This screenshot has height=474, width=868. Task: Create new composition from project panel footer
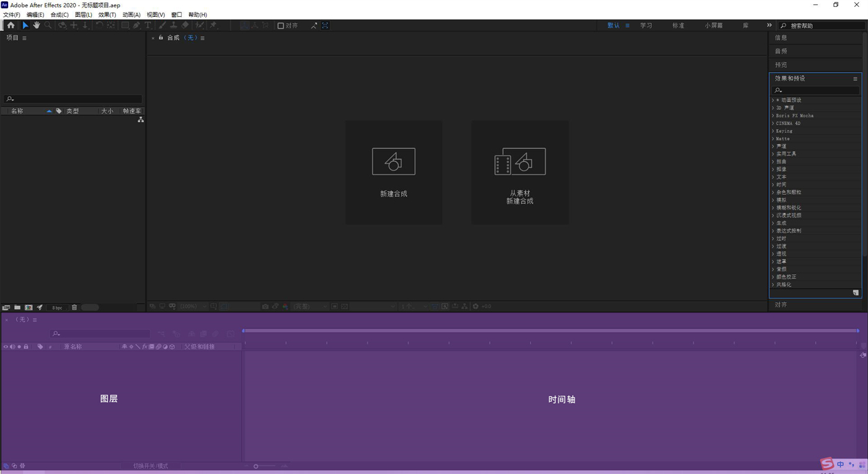tap(29, 307)
